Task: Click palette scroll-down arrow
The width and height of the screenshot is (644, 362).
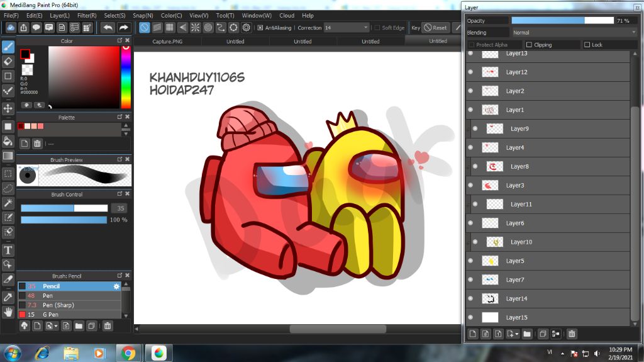Action: tap(126, 133)
